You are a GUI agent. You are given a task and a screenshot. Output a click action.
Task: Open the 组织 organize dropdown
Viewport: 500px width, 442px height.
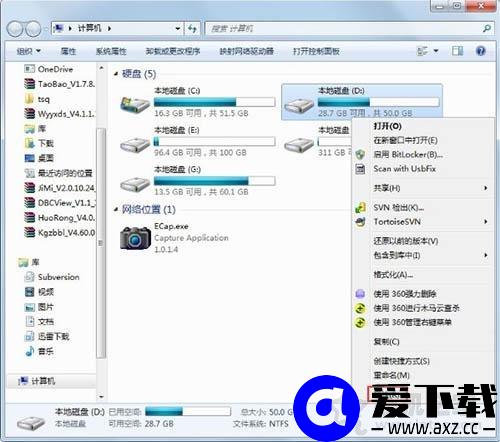tap(29, 51)
